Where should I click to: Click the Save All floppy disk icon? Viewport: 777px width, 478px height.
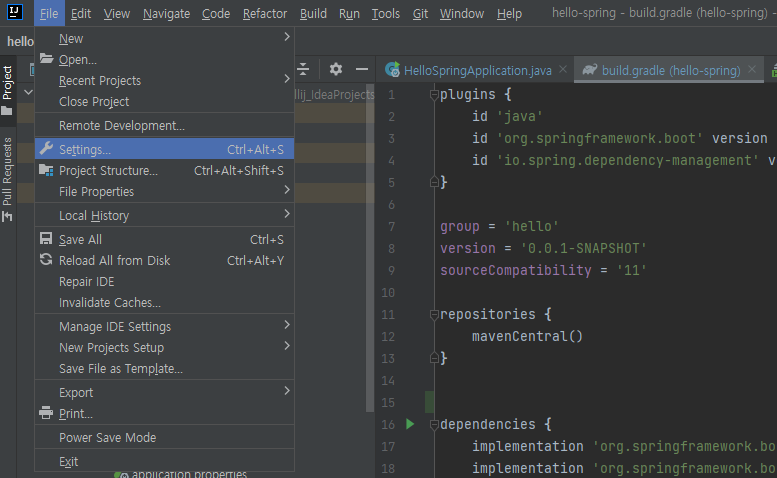click(46, 239)
